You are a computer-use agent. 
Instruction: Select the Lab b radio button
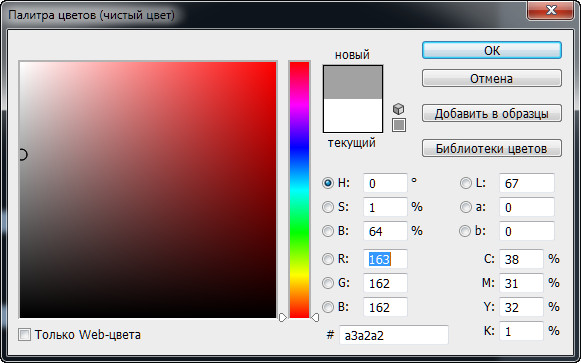coord(465,231)
